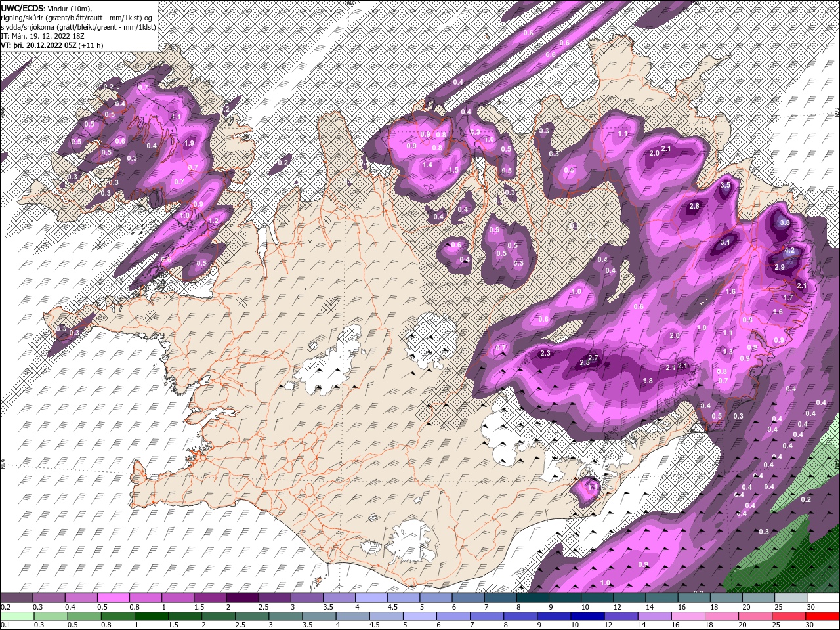This screenshot has width=840, height=630.
Task: Click the "VT: þri. 20.12.2022 05Z" valid time
Action: (39, 45)
